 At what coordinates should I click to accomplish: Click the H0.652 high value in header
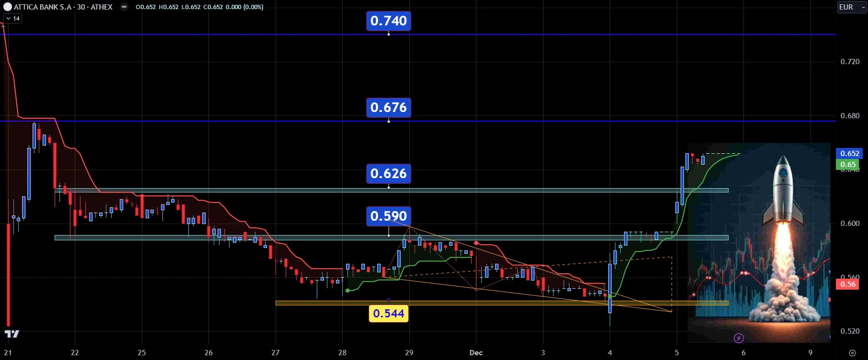pos(168,7)
